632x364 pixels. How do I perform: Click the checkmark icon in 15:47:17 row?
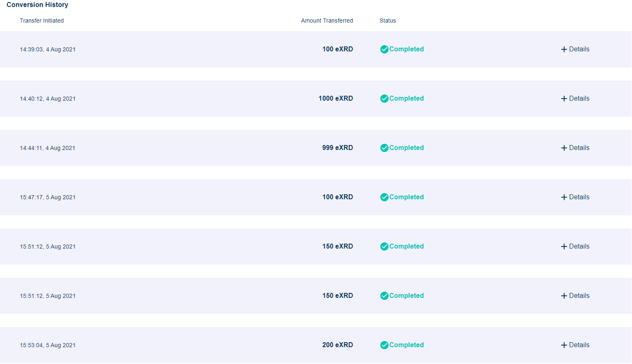click(384, 197)
